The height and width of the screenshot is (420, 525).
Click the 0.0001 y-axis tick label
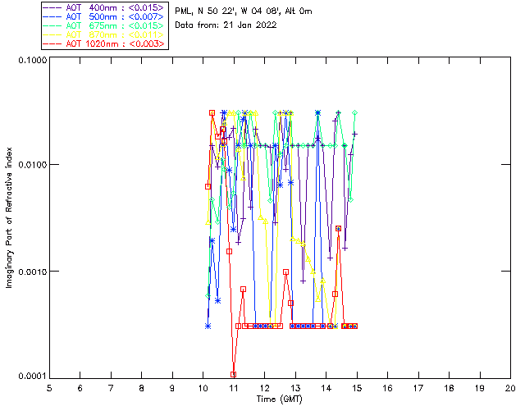tap(32, 377)
